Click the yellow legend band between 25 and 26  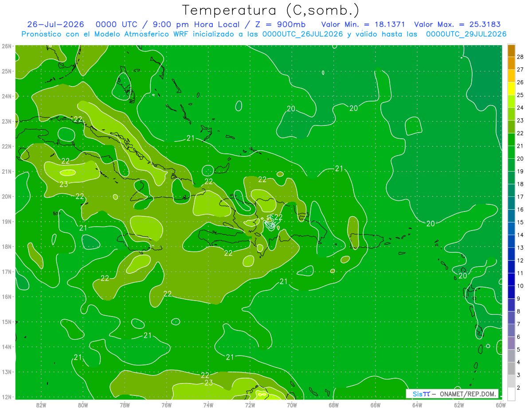tap(512, 89)
